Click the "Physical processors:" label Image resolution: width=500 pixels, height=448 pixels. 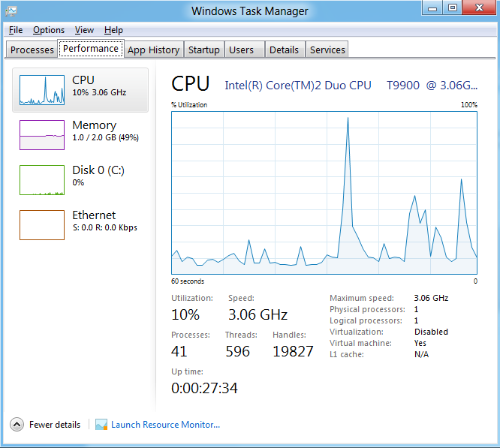click(x=367, y=309)
